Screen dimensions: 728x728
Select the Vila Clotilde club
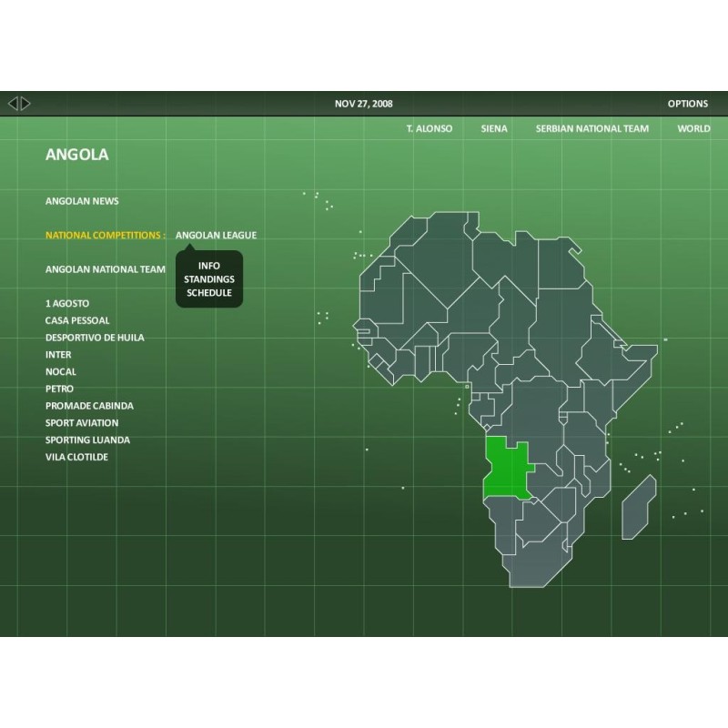point(77,457)
